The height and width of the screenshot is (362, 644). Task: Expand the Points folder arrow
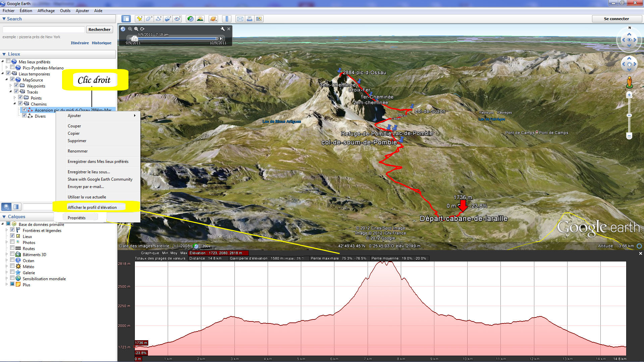coord(14,98)
